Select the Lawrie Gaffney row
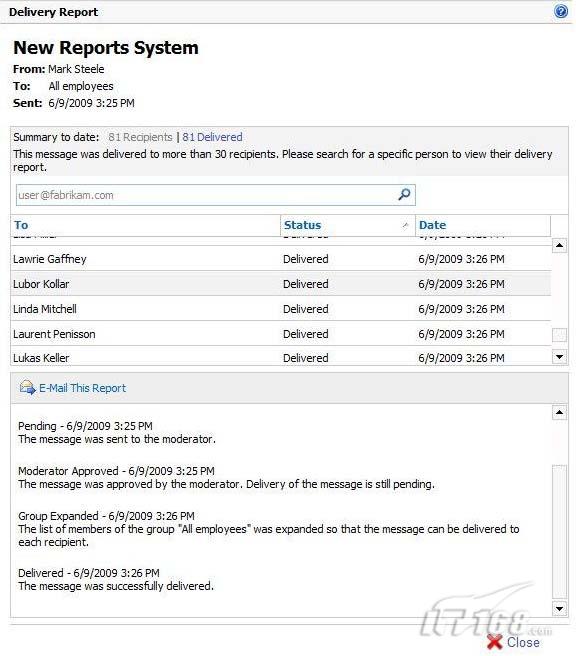576x656 pixels. coord(281,259)
